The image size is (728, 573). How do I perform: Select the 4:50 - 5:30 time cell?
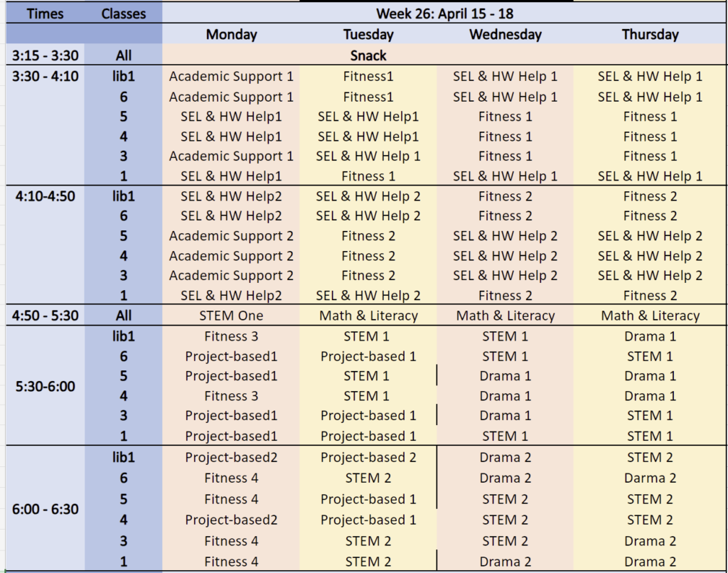tap(45, 316)
